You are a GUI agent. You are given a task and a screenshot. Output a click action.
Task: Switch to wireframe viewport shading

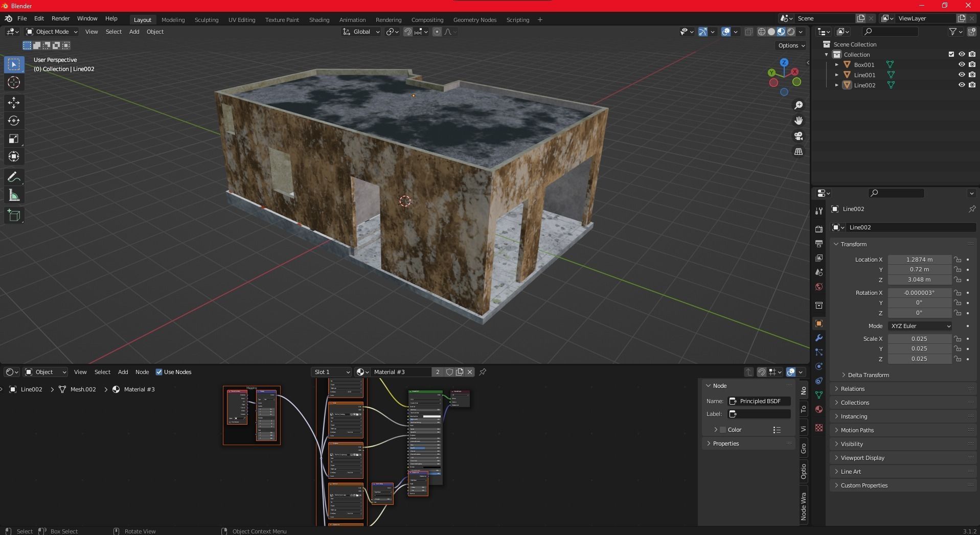point(761,32)
